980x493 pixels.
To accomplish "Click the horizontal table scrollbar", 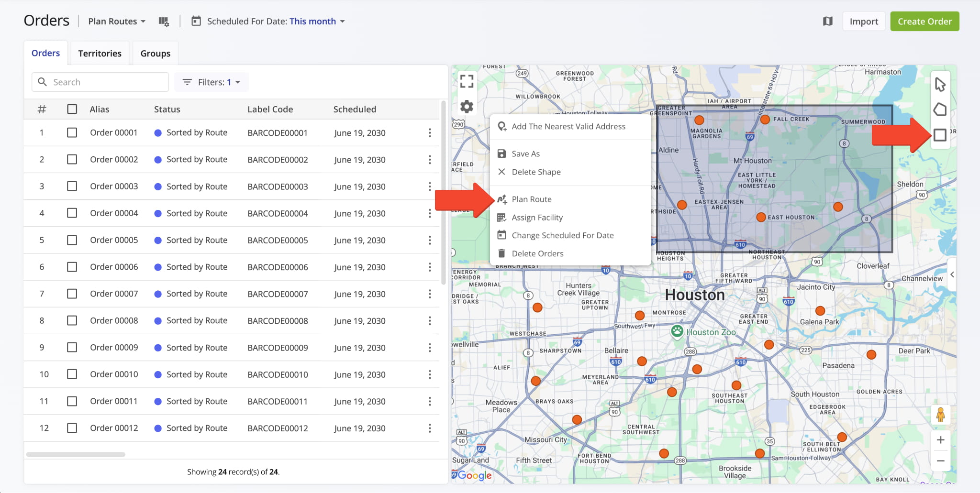I will tap(76, 454).
